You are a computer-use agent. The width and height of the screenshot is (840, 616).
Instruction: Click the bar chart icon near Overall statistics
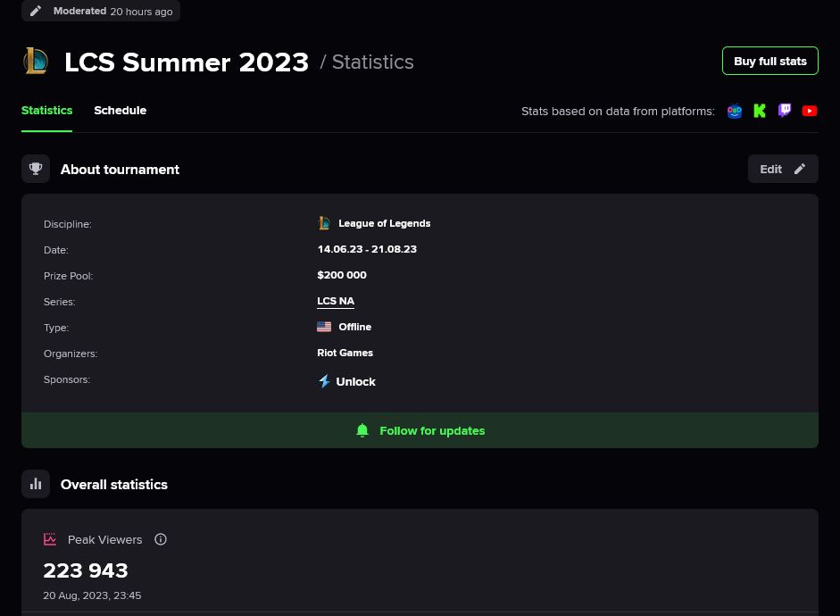(36, 484)
